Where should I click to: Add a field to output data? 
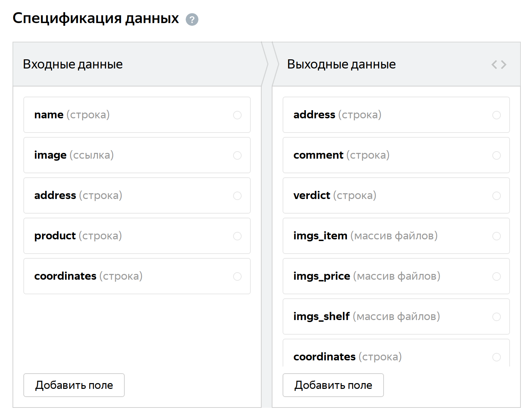(333, 385)
